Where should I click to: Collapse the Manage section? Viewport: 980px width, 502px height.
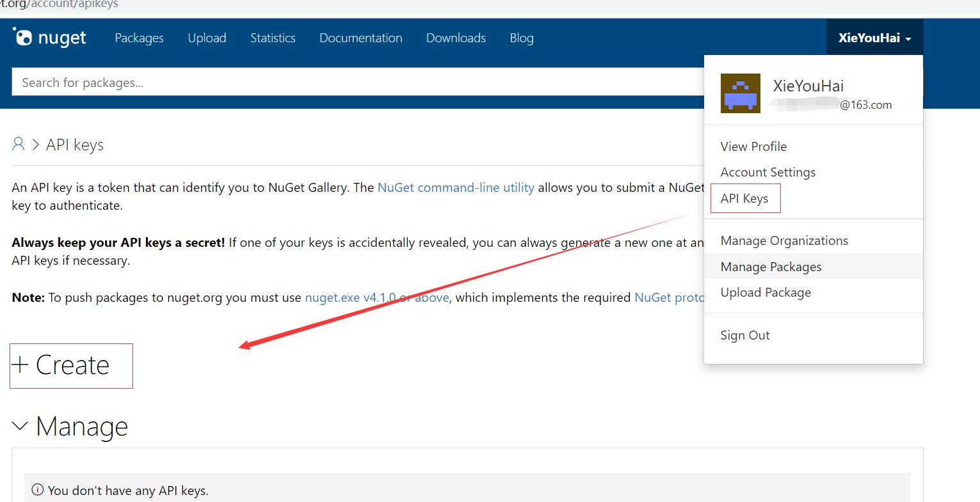click(70, 427)
